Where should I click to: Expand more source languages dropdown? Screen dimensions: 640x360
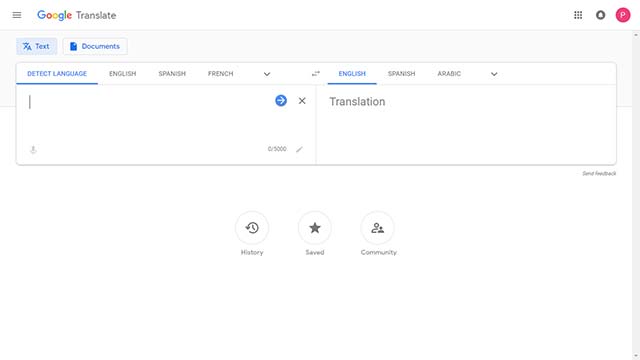(x=267, y=74)
